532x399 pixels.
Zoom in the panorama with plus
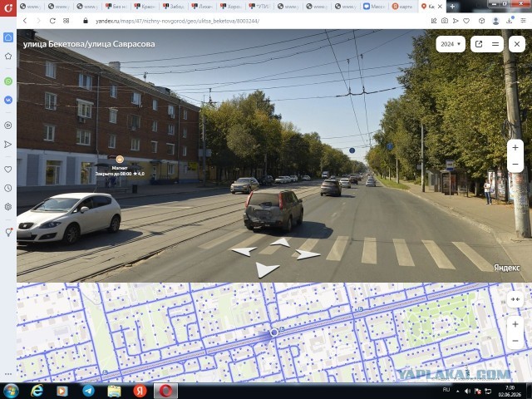[515, 148]
